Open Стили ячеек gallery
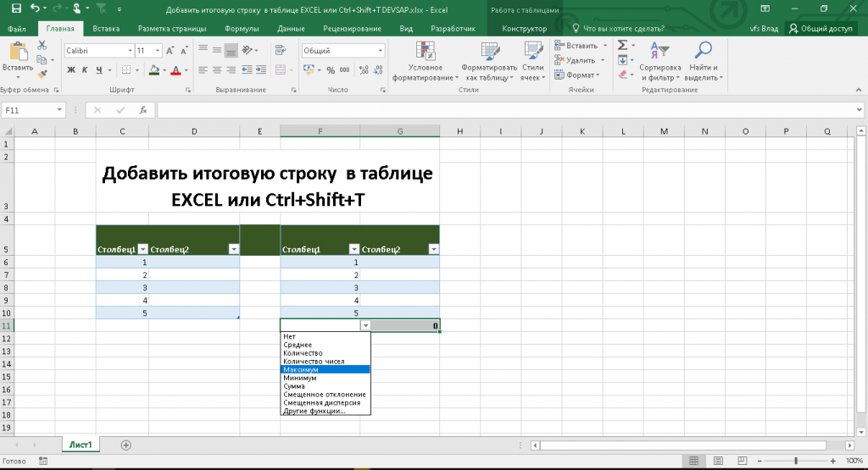The image size is (868, 470). coord(533,61)
